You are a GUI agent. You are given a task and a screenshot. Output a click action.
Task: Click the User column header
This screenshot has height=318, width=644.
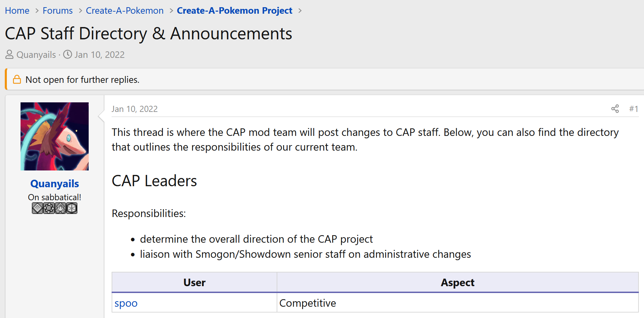[194, 282]
